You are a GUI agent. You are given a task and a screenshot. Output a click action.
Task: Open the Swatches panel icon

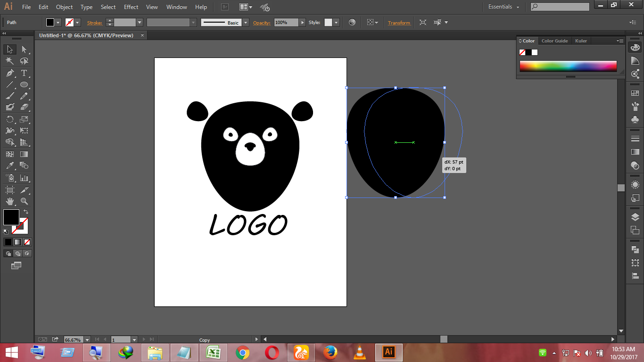[x=635, y=93]
